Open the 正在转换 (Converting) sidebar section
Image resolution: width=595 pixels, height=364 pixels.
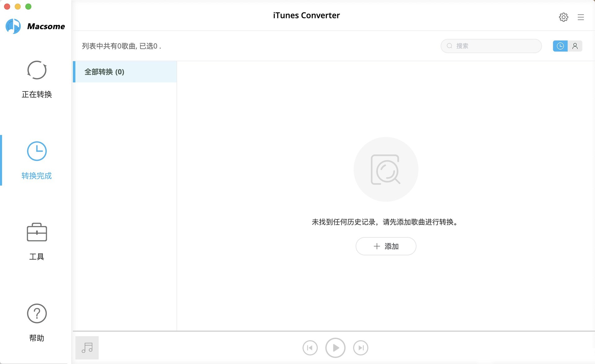pos(37,79)
